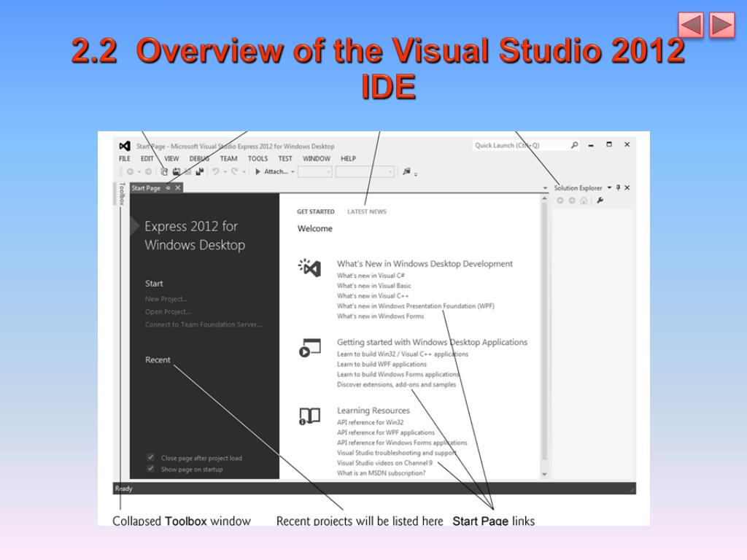Open the Attach button dropdown arrow
The width and height of the screenshot is (747, 560).
coord(293,172)
